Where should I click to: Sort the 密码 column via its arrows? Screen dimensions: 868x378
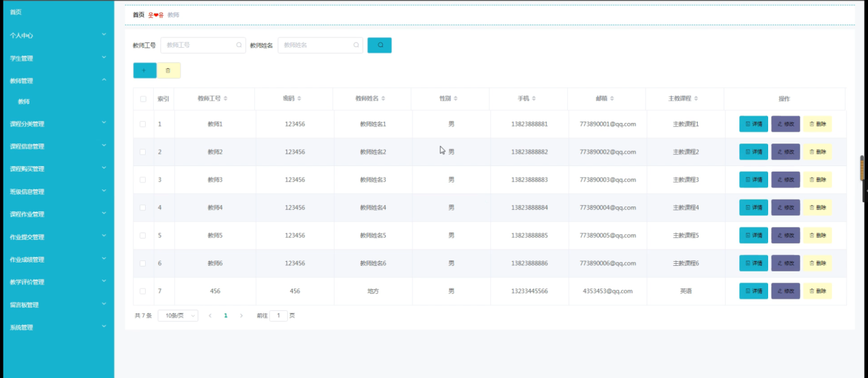(299, 99)
